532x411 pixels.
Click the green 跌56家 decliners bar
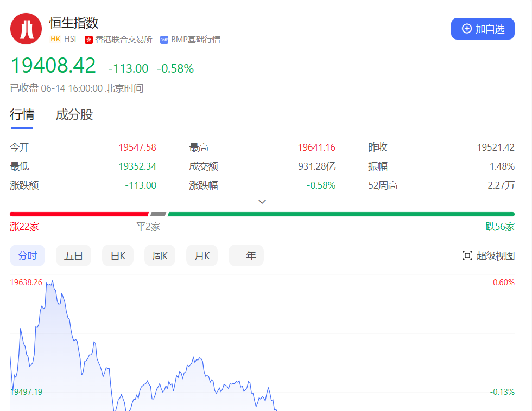[x=341, y=214]
